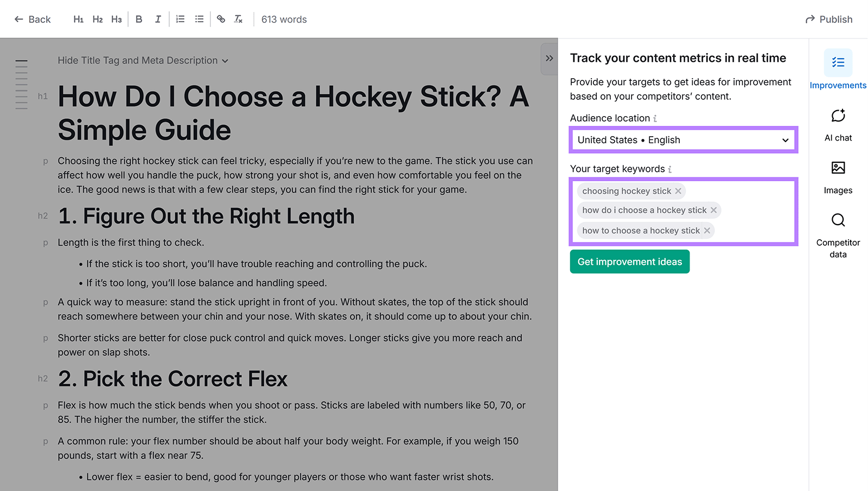868x491 pixels.
Task: Clear text formatting with the Tx icon
Action: pos(238,18)
